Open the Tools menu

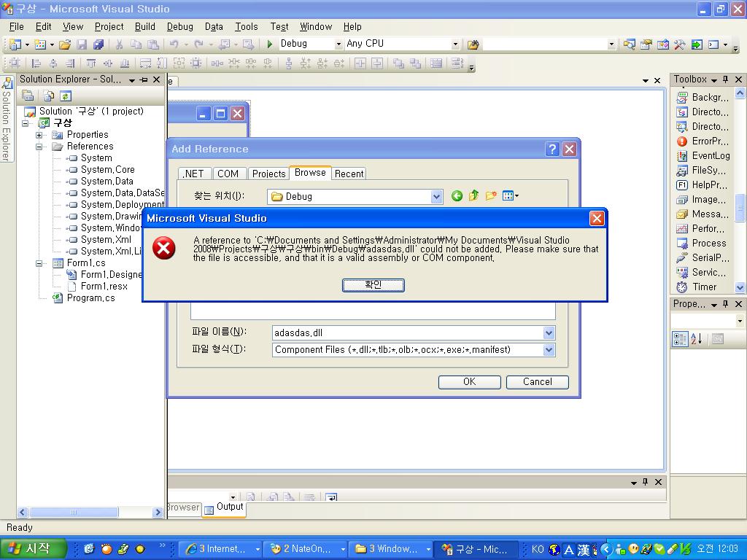click(x=247, y=27)
